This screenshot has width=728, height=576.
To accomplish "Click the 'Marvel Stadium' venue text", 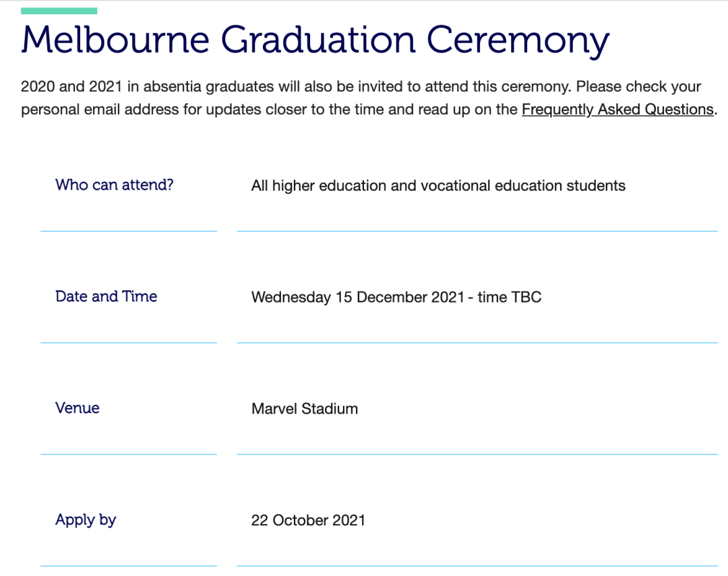I will 305,409.
